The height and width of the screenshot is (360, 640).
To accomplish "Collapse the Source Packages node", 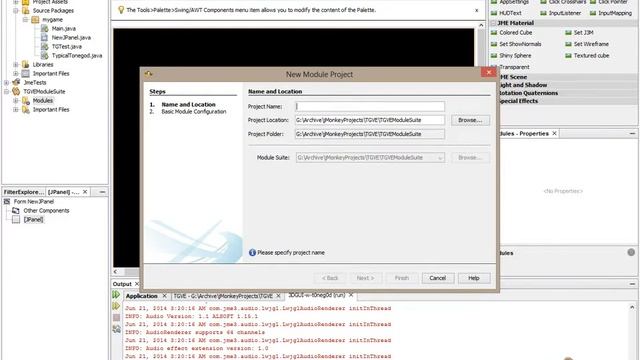I will pos(16,11).
